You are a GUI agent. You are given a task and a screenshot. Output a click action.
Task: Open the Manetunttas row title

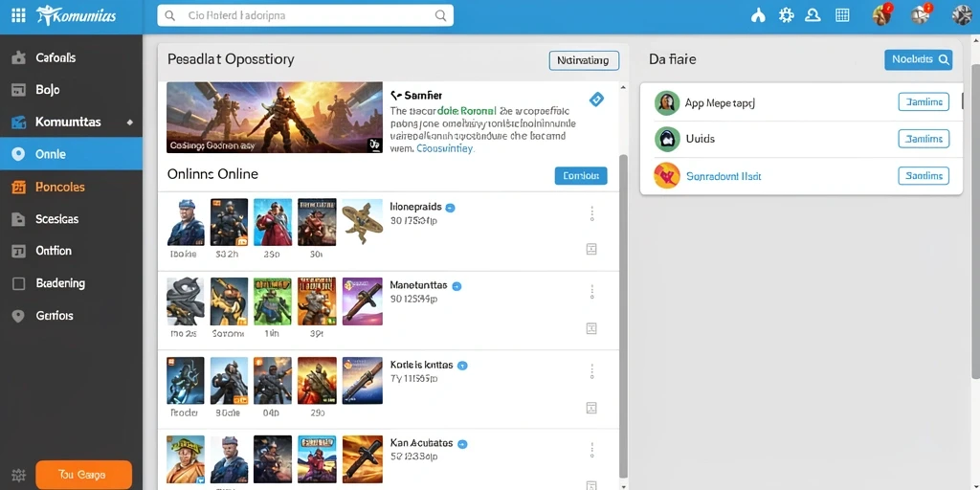(x=418, y=285)
